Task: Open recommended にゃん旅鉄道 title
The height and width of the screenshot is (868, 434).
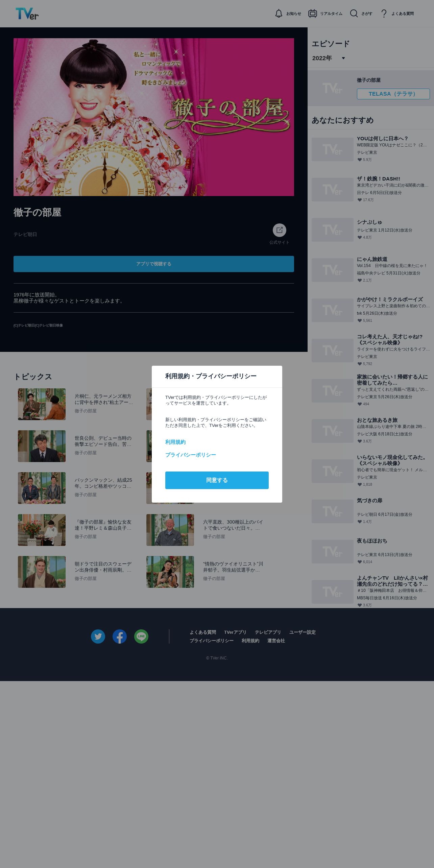Action: point(372,259)
